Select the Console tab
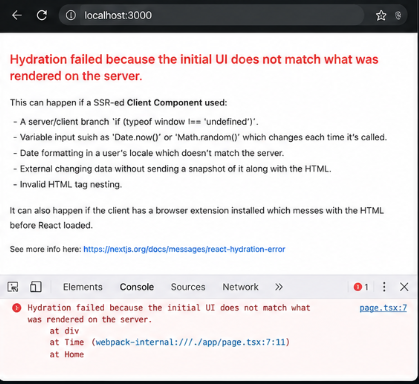419x384 pixels. [x=137, y=287]
